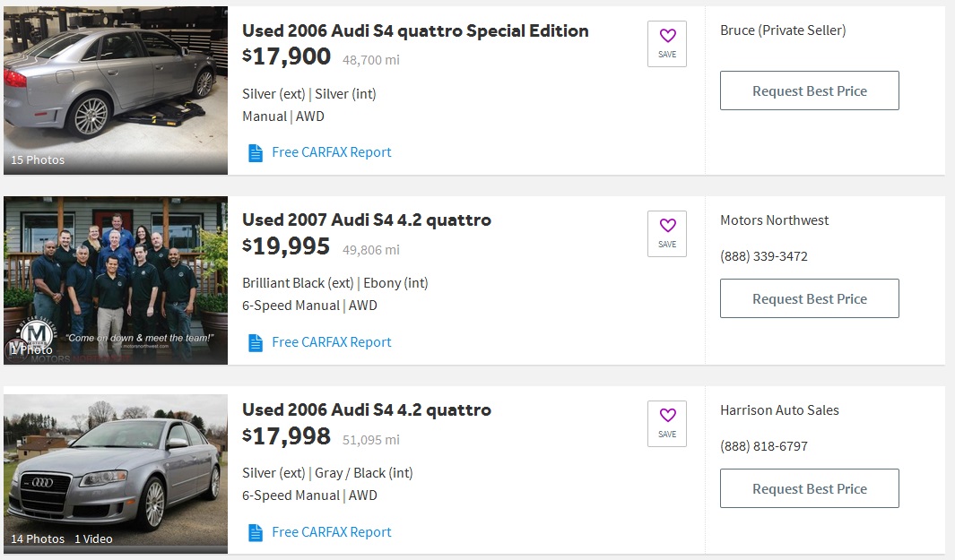View the silver Audi front view photo
955x560 pixels.
[x=116, y=470]
